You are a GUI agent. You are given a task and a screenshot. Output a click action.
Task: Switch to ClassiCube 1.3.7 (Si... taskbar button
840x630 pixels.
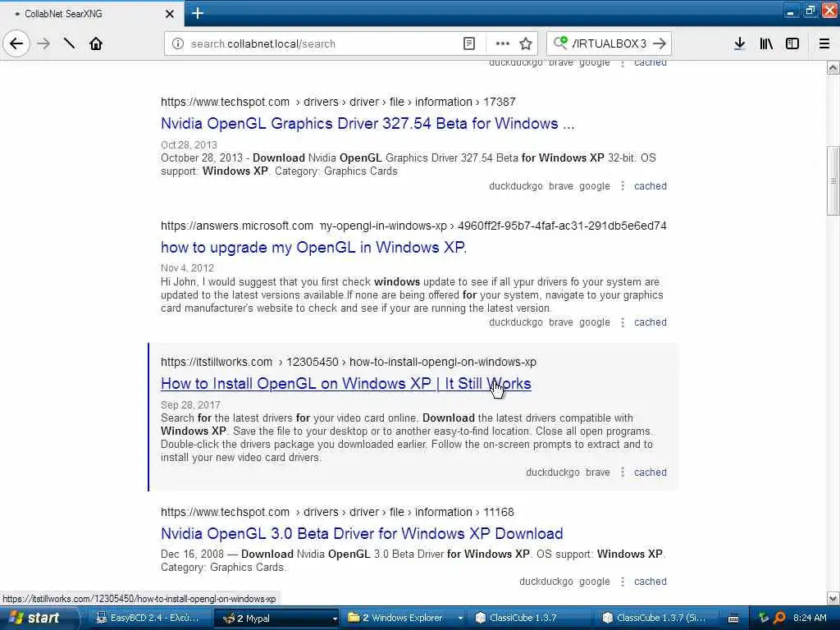[654, 618]
